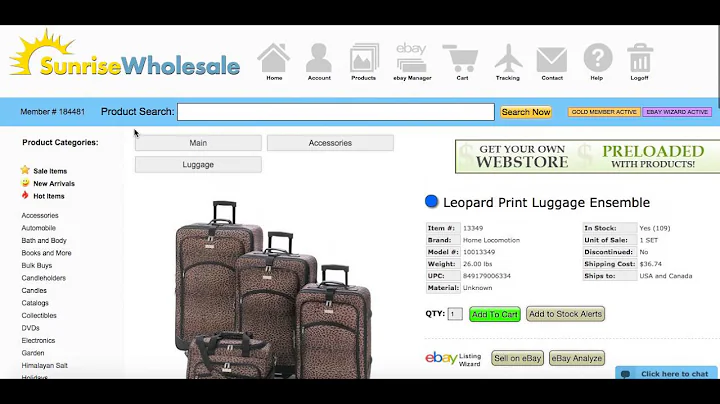The height and width of the screenshot is (404, 720).
Task: Open Sale Items category link
Action: coord(50,171)
